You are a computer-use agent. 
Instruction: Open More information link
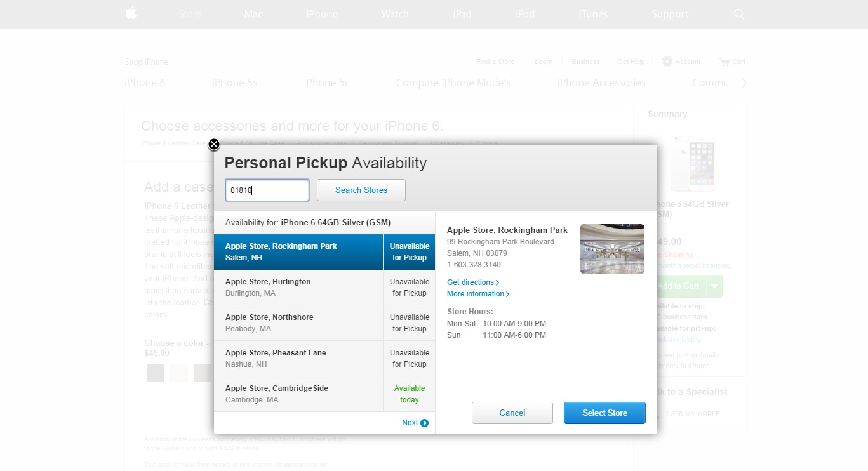478,294
